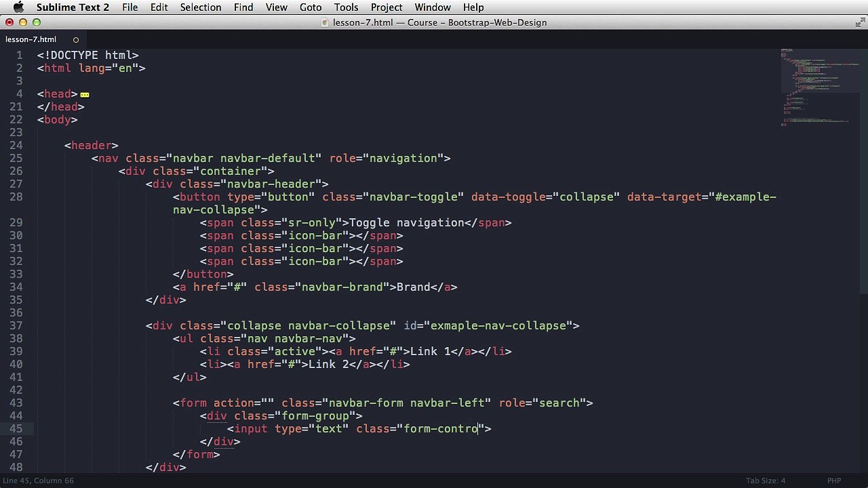
Task: Close the lesson-7.html tab via its dot button
Action: [x=76, y=40]
